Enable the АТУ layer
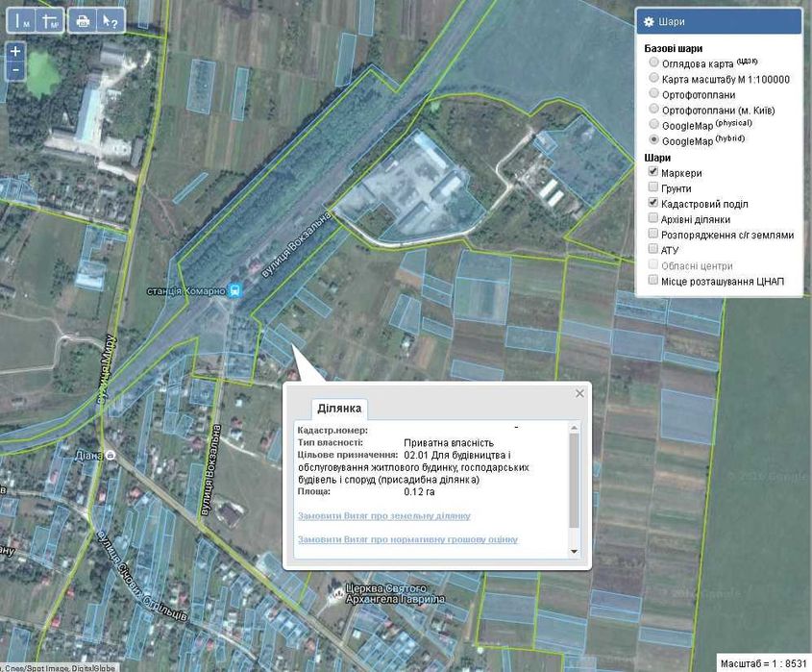 [x=653, y=249]
